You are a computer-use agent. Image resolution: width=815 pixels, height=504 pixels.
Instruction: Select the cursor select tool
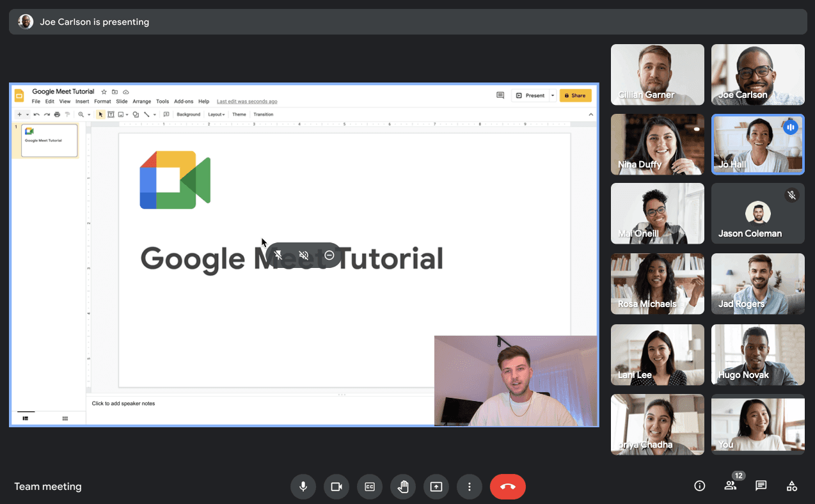(x=100, y=114)
